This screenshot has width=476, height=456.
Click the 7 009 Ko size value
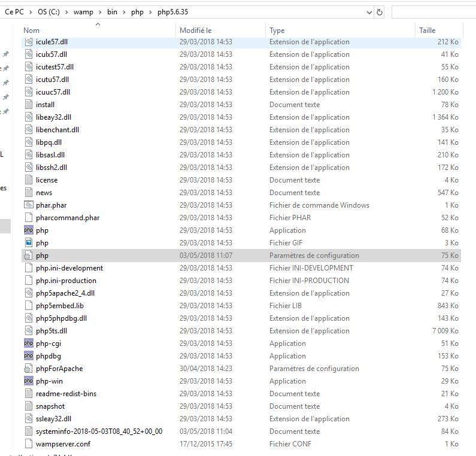tap(445, 331)
